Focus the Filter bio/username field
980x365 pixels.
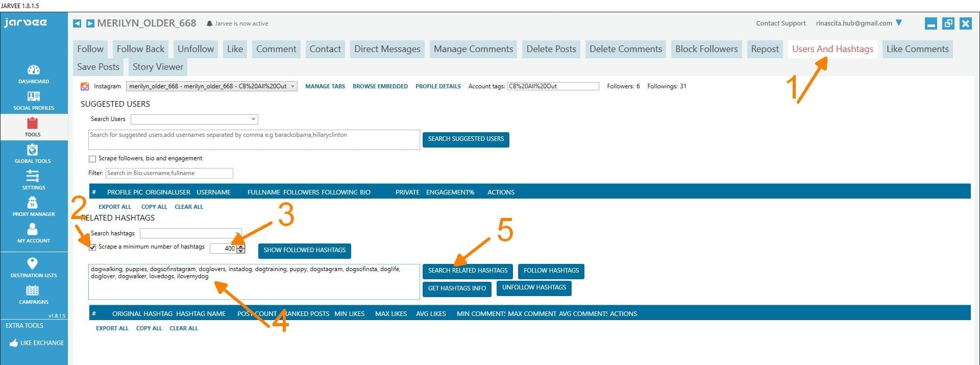click(169, 173)
